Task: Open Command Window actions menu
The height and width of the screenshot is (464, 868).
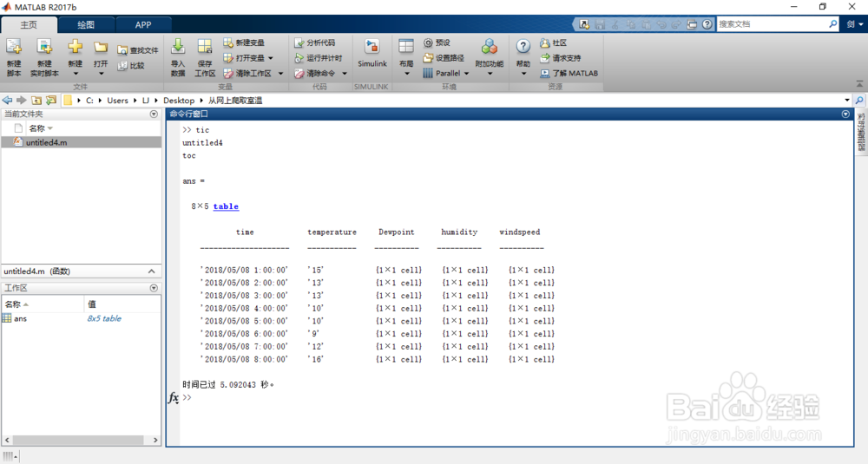Action: [845, 114]
